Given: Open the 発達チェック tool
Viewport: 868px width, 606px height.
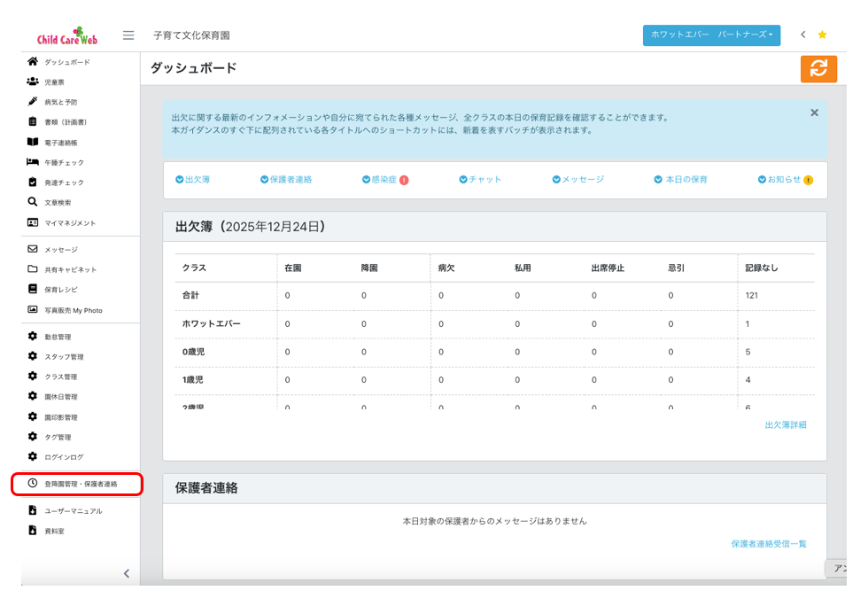Looking at the screenshot, I should (x=30, y=182).
